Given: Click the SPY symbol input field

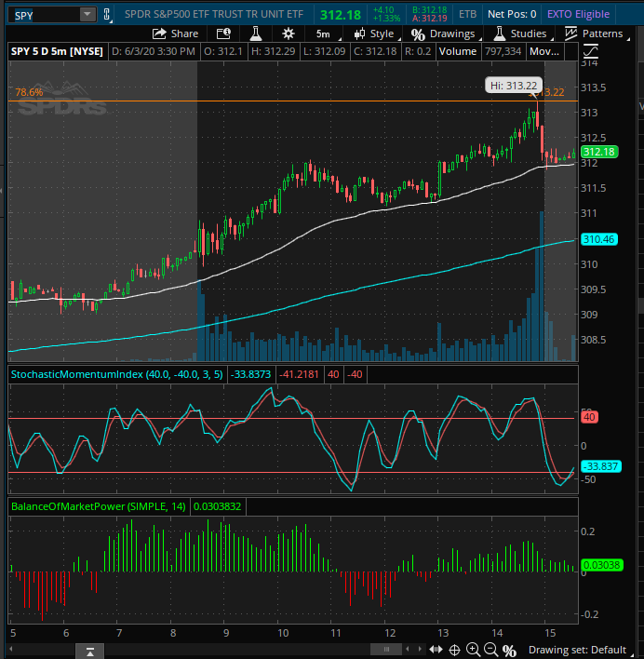Looking at the screenshot, I should coord(46,15).
